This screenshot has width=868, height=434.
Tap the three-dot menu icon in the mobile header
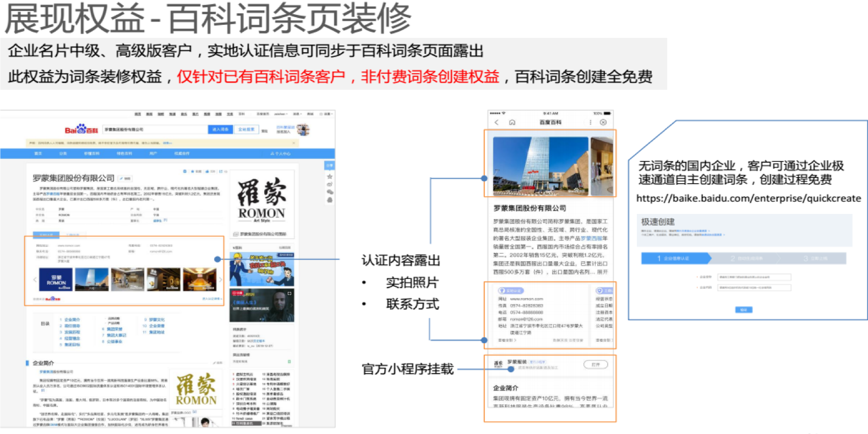tap(590, 122)
